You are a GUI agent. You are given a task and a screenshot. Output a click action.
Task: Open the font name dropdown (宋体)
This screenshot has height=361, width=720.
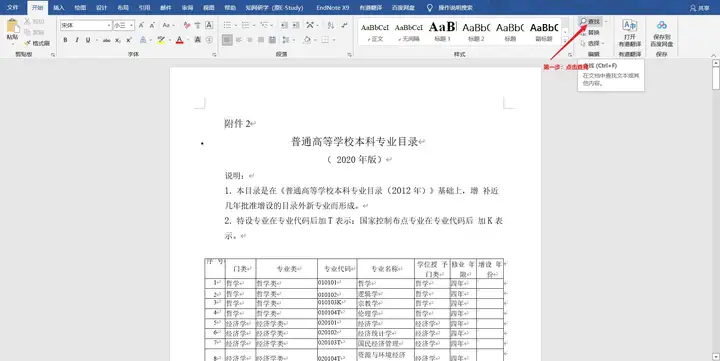[109, 25]
